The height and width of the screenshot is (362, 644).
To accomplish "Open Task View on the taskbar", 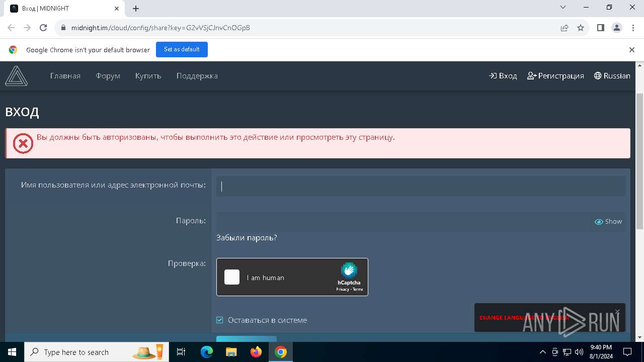I will [x=181, y=352].
